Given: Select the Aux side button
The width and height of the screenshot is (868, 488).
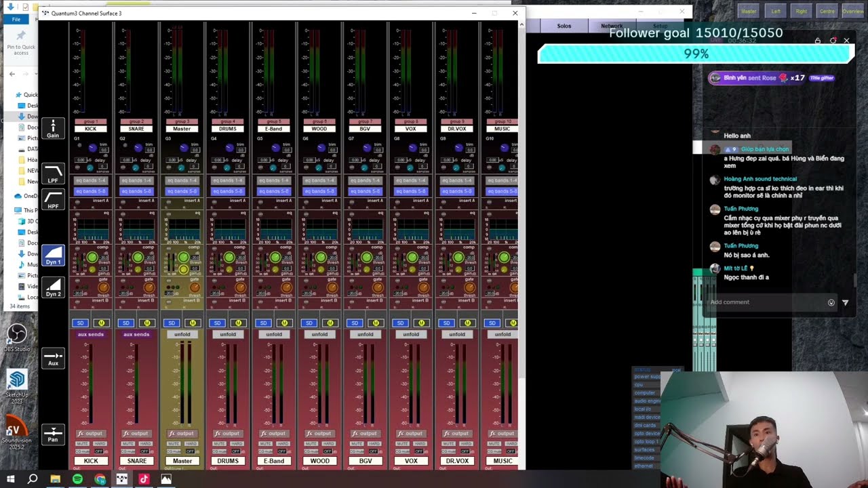Looking at the screenshot, I should 53,359.
